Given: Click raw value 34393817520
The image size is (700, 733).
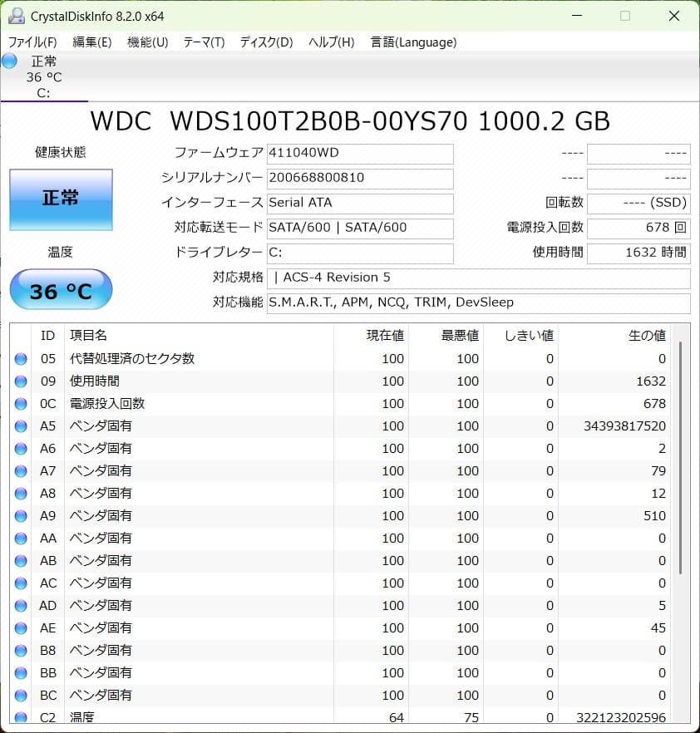Looking at the screenshot, I should click(x=624, y=426).
